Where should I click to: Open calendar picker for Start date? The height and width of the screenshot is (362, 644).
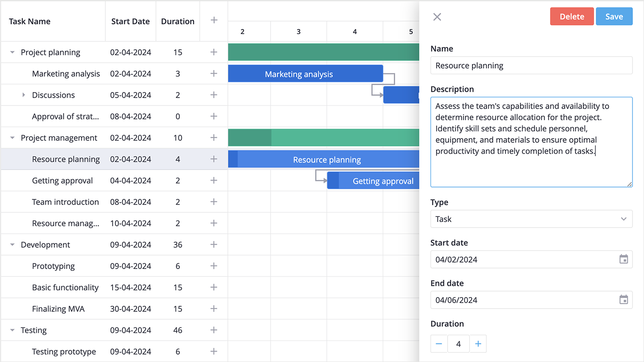[x=624, y=259]
